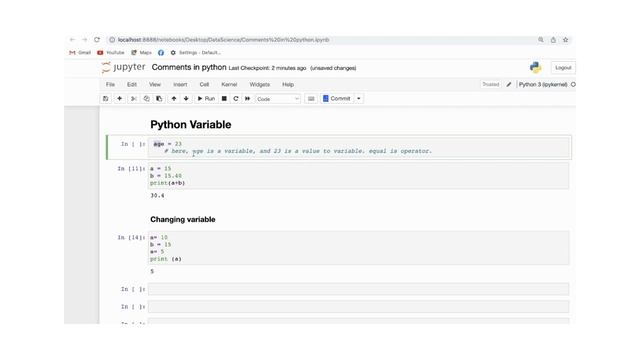This screenshot has width=640, height=360.
Task: Interrupt the kernel with stop icon
Action: tap(224, 98)
